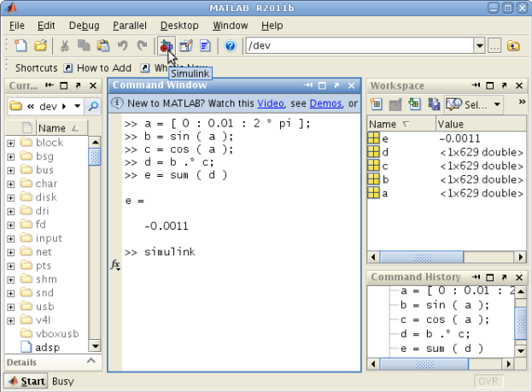532x392 pixels.
Task: Click the New file toolbar icon
Action: (x=20, y=45)
